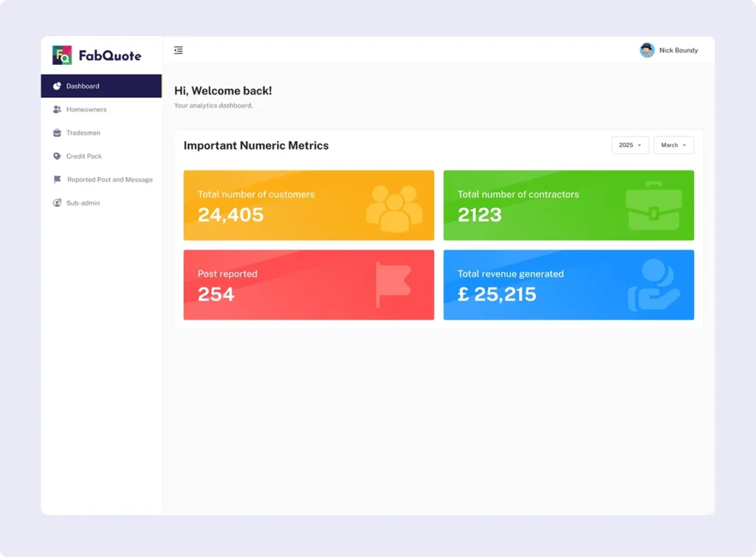Open Reported Post and Message section
Image resolution: width=756 pixels, height=557 pixels.
point(109,179)
